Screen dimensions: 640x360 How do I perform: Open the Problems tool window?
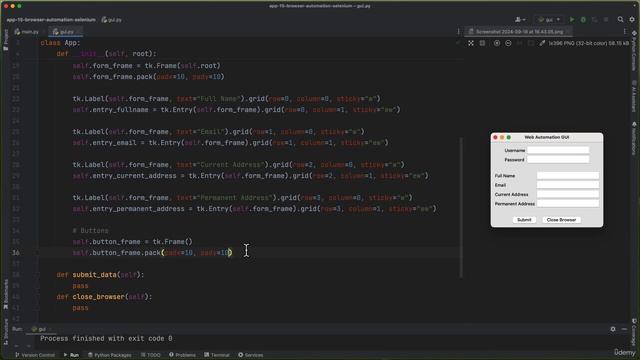point(182,355)
